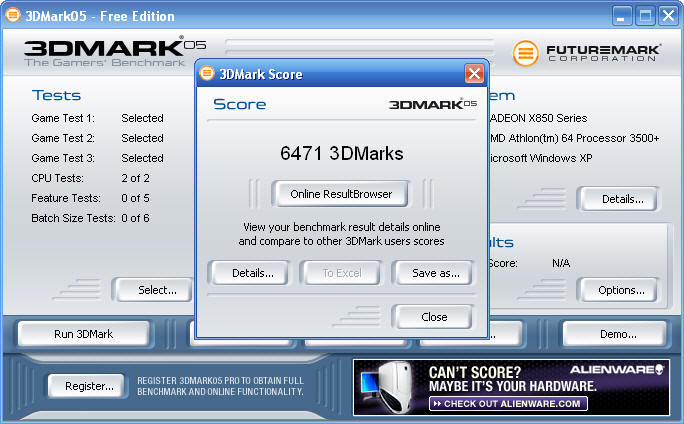Launch the Demo... button
The image size is (684, 424).
click(x=616, y=334)
